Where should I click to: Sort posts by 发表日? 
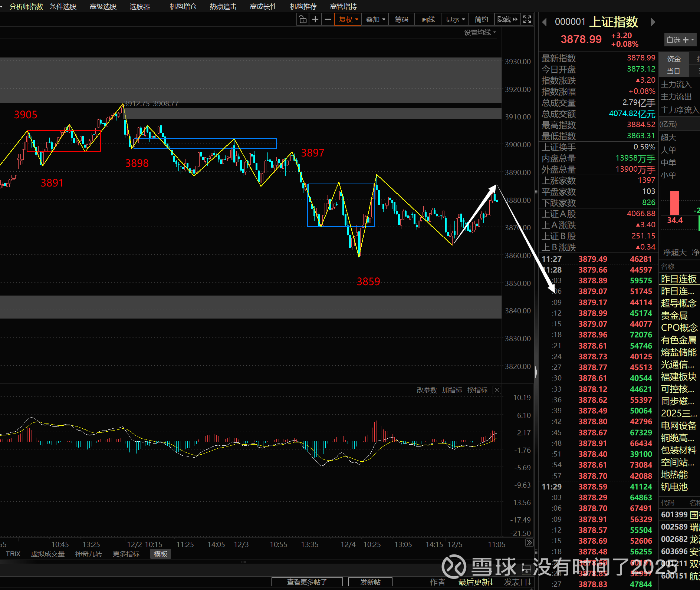[517, 582]
